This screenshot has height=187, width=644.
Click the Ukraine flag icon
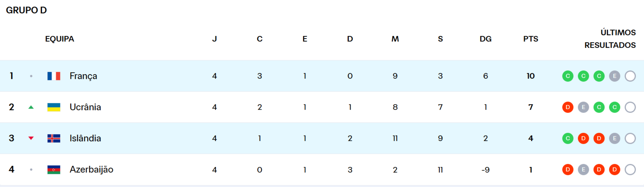(54, 107)
